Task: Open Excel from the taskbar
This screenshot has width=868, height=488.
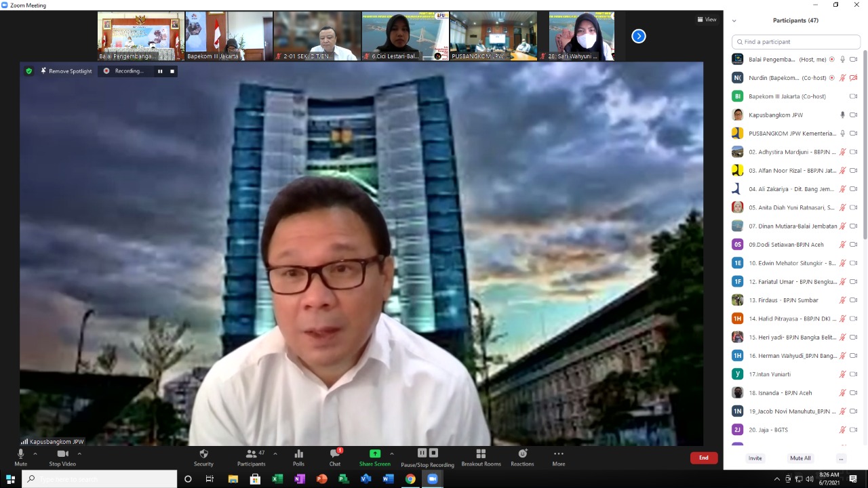Action: (277, 479)
